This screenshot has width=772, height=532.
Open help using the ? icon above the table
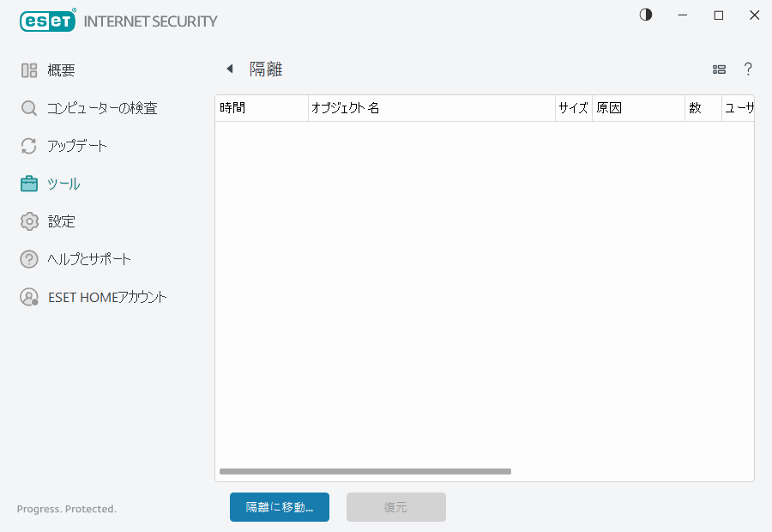[x=748, y=69]
